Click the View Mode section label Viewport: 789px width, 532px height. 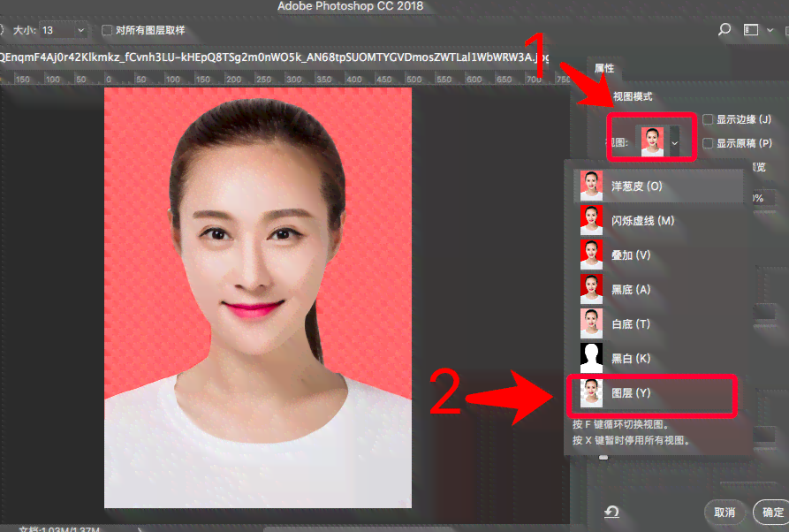(x=633, y=96)
